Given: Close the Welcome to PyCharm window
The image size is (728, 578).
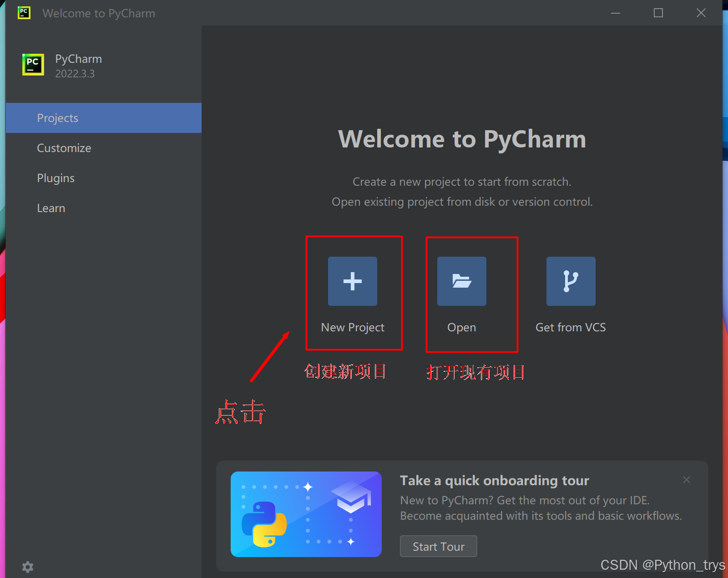Looking at the screenshot, I should tap(701, 13).
